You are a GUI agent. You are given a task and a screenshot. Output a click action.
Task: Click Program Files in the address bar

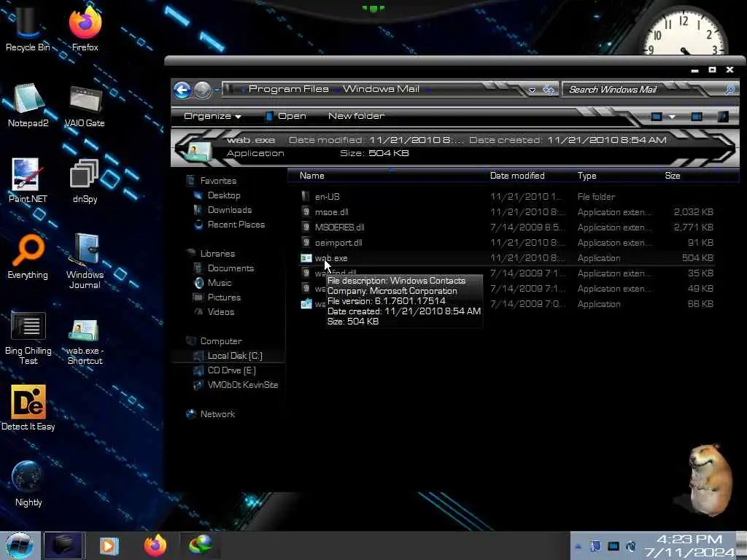coord(289,89)
